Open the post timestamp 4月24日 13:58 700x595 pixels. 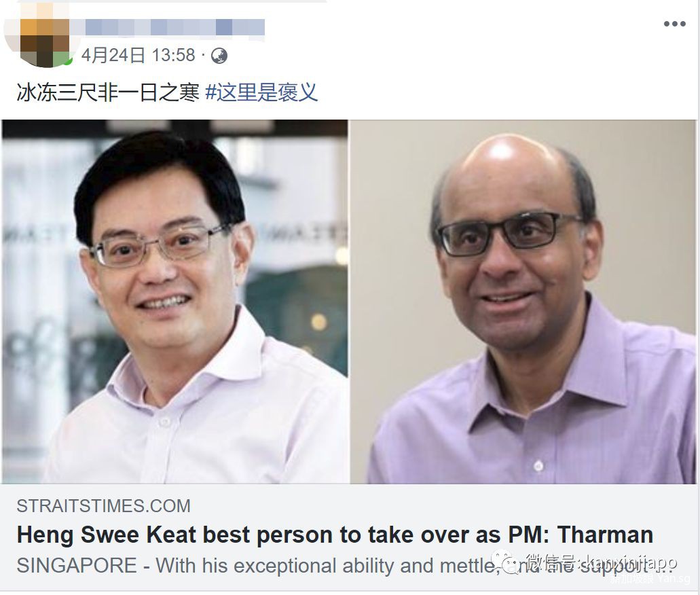(x=138, y=56)
